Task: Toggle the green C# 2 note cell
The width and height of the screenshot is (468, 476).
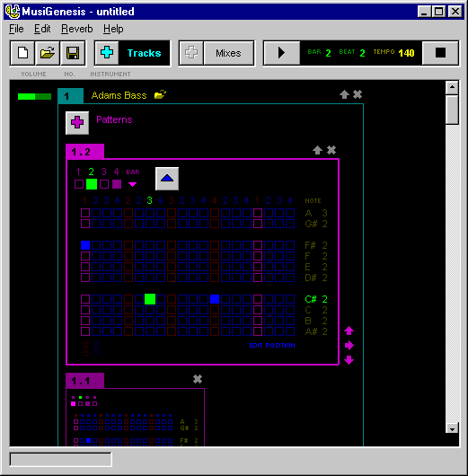Action: [150, 299]
